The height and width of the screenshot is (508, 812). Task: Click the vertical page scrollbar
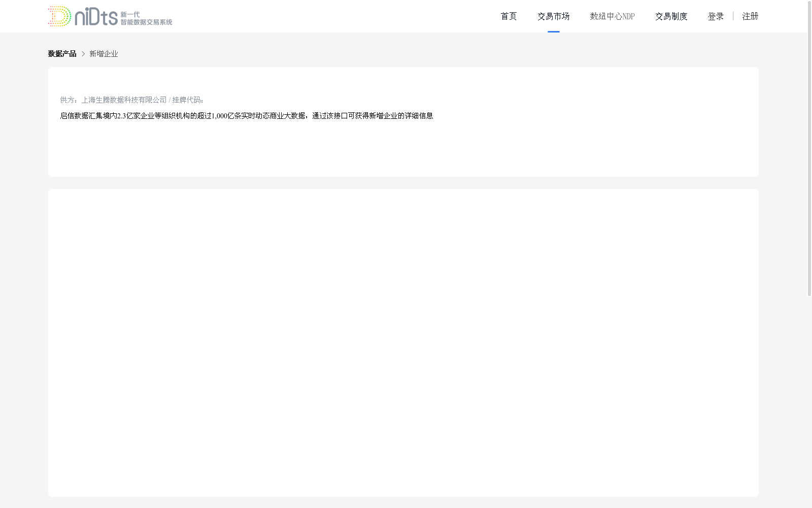809,148
